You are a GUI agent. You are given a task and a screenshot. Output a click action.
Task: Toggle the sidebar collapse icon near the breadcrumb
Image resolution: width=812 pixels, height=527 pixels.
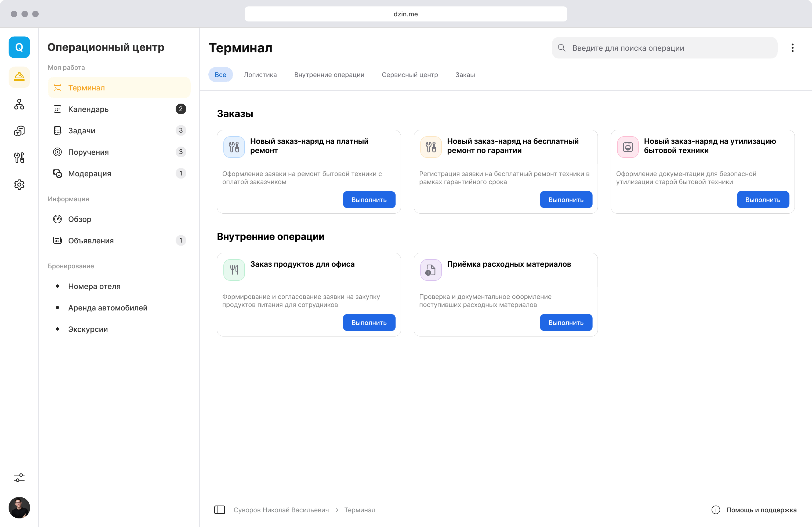219,510
